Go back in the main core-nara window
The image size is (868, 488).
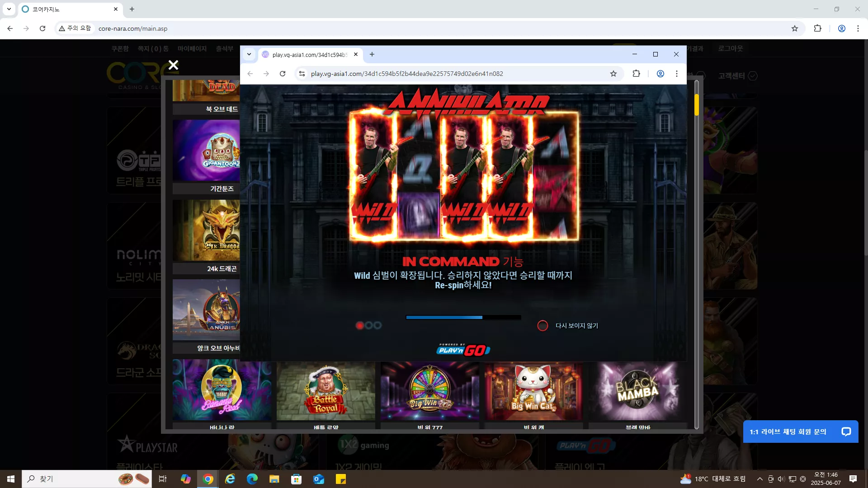[x=10, y=28]
